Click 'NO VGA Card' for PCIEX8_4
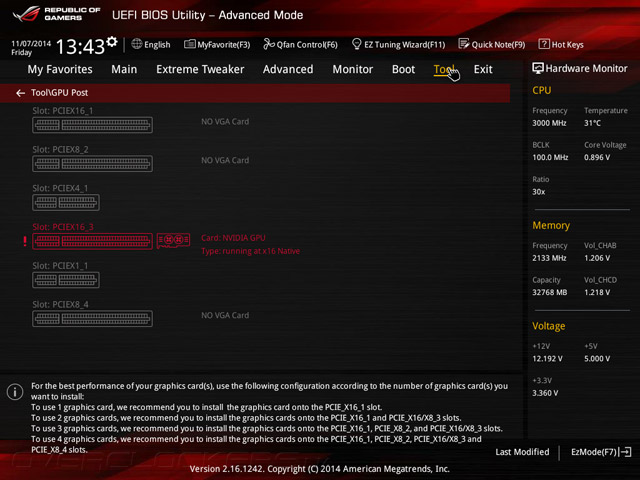Screen dimensions: 640x480 click(225, 316)
